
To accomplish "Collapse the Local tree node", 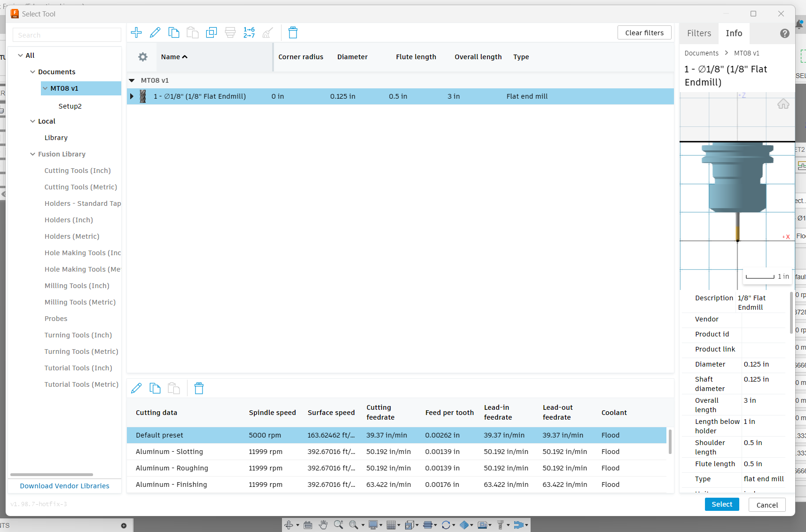I will point(33,121).
